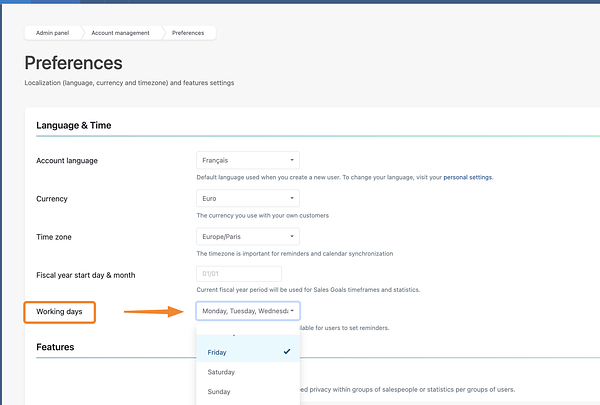
Task: Open the Europe/Paris time zone dropdown
Action: (x=248, y=237)
